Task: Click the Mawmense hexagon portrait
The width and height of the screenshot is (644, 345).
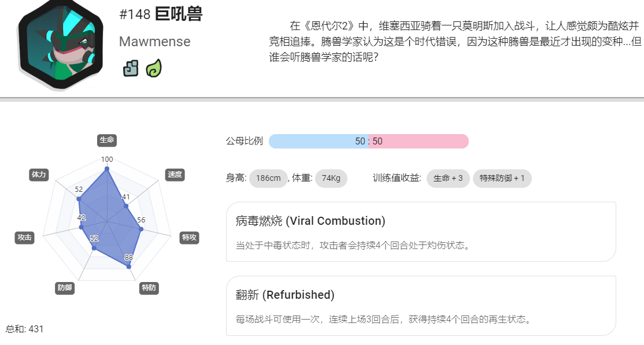Action: [x=61, y=44]
